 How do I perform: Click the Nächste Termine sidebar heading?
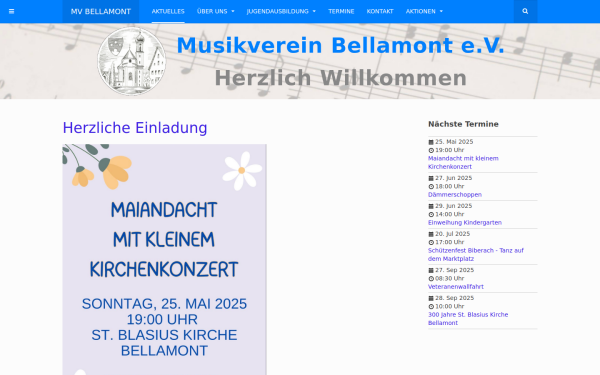click(x=463, y=124)
